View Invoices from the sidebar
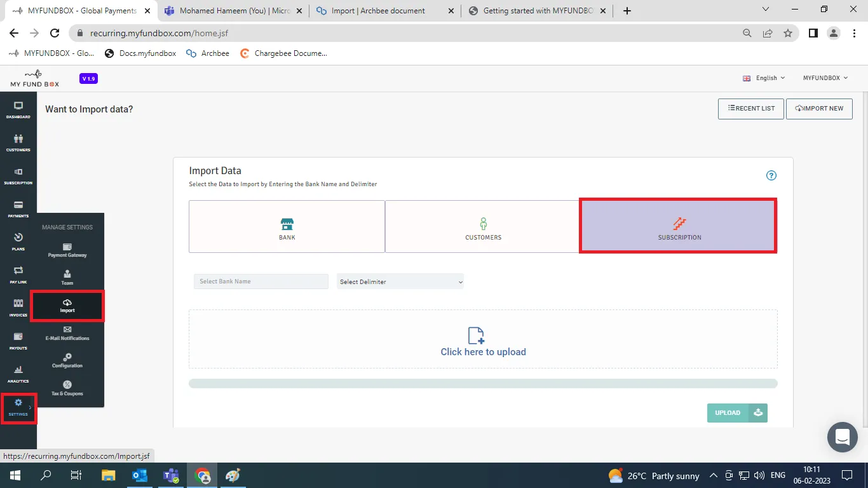Image resolution: width=868 pixels, height=488 pixels. (18, 308)
